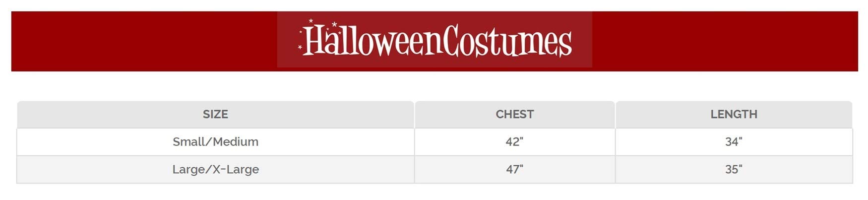Click the red banner right of the logo

tap(724, 41)
